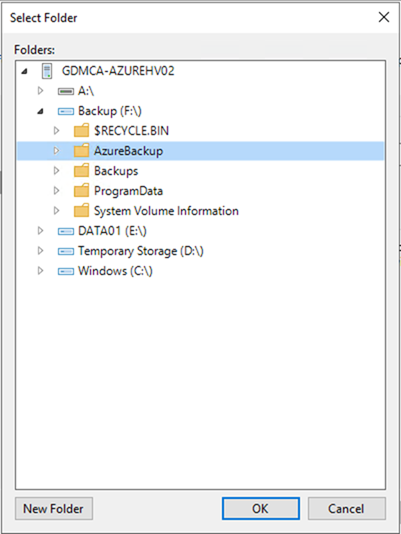The width and height of the screenshot is (401, 534).
Task: Close the Select Folder dialog
Action: click(x=384, y=17)
